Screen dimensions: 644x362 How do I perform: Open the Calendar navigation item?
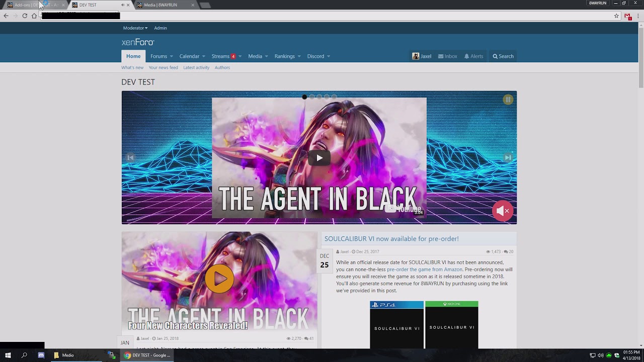tap(189, 56)
